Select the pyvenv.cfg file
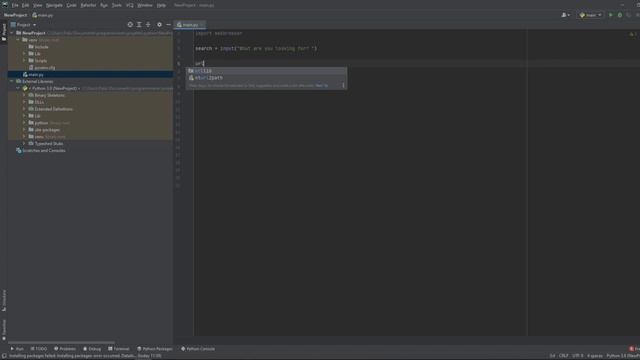The image size is (640, 360). tap(45, 68)
